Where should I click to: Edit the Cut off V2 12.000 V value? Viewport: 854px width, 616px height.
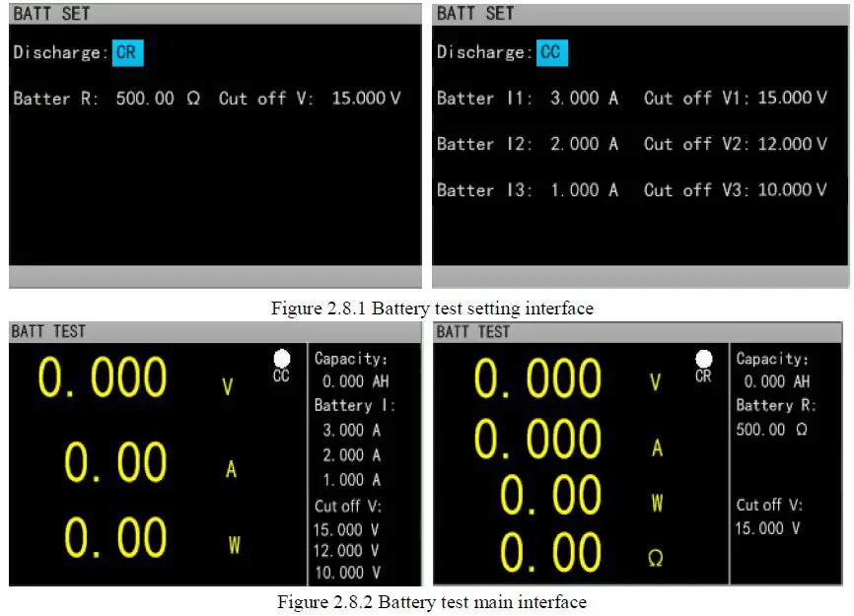point(792,144)
